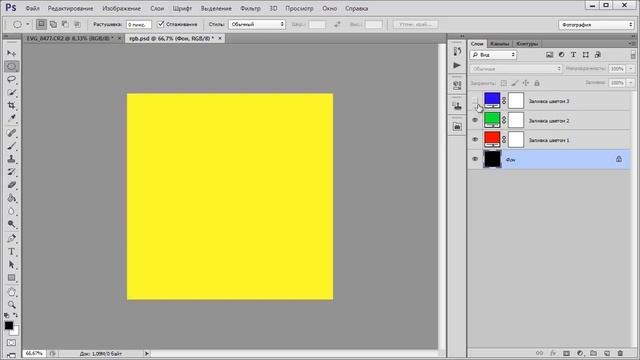Click the blue fill layer color thumbnail
The width and height of the screenshot is (640, 360).
(492, 100)
